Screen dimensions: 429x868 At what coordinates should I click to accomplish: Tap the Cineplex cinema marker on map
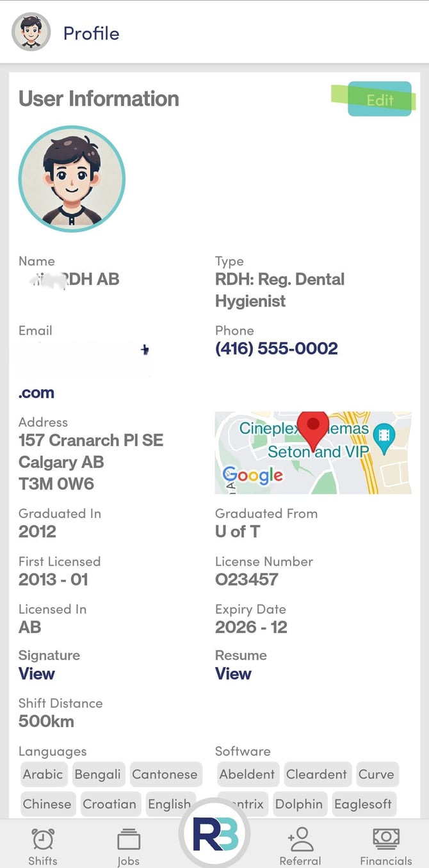[384, 436]
